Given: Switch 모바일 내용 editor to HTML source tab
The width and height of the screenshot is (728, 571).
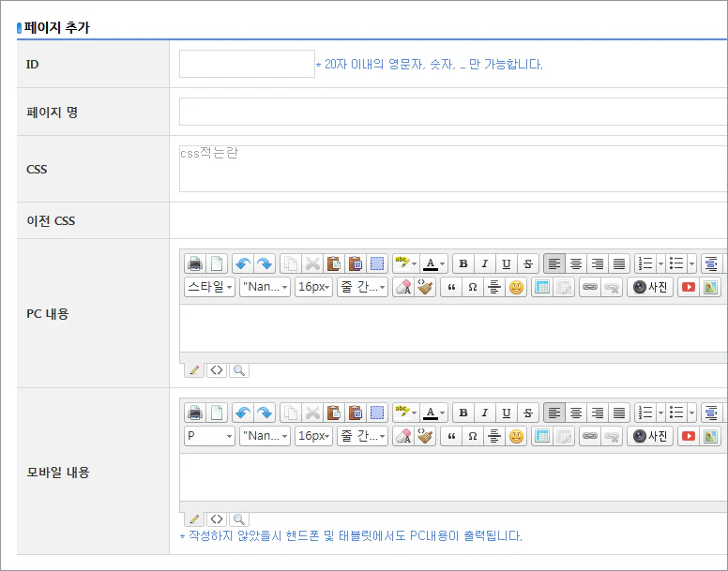Looking at the screenshot, I should pos(217,519).
